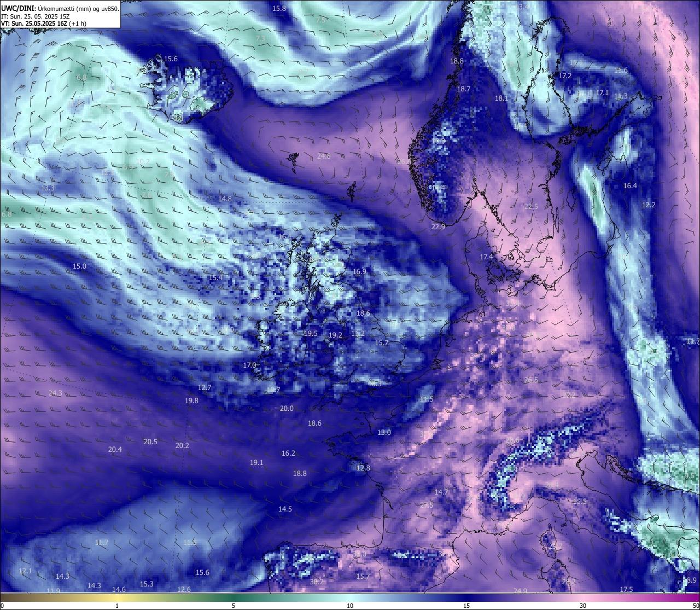The height and width of the screenshot is (610, 700).
Task: Click the 13.3 value at left edge
Action: [48, 188]
